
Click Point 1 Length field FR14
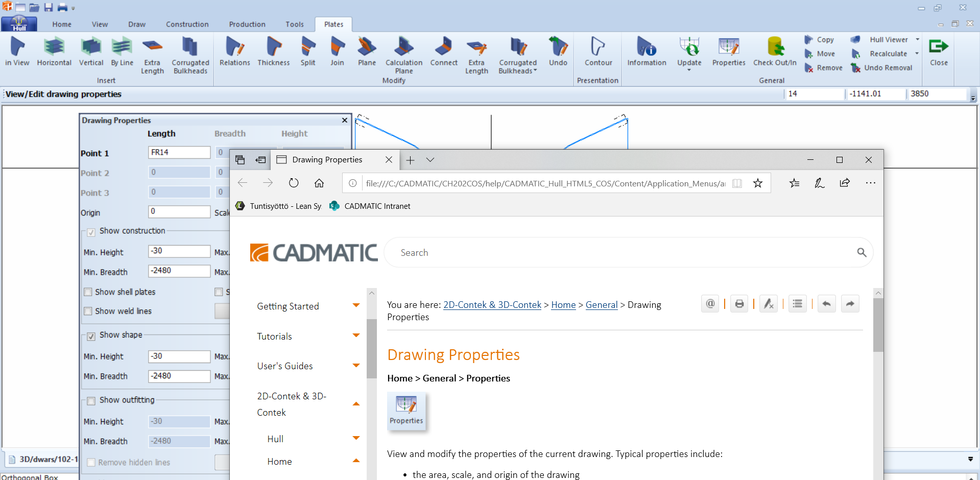pos(179,152)
